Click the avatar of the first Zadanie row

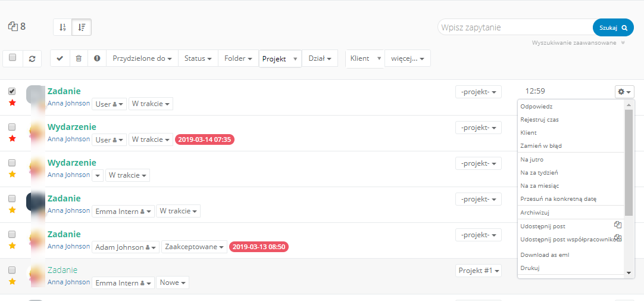[x=35, y=95]
